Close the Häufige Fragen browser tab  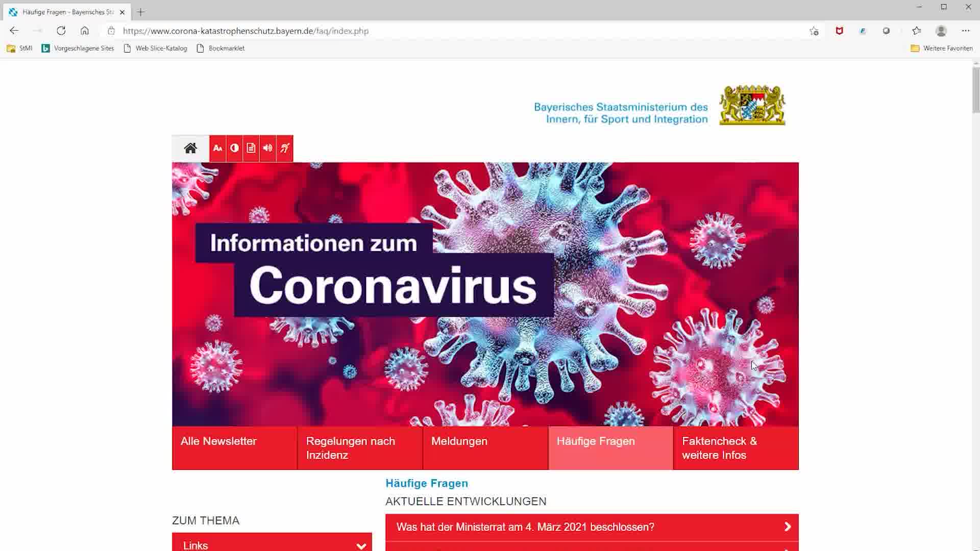click(x=122, y=12)
